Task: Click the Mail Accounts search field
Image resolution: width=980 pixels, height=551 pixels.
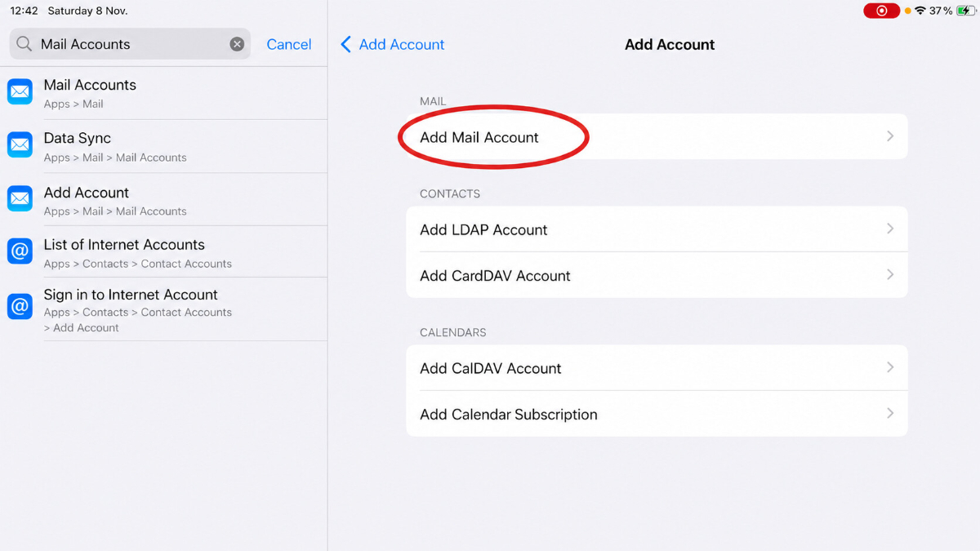Action: click(130, 44)
